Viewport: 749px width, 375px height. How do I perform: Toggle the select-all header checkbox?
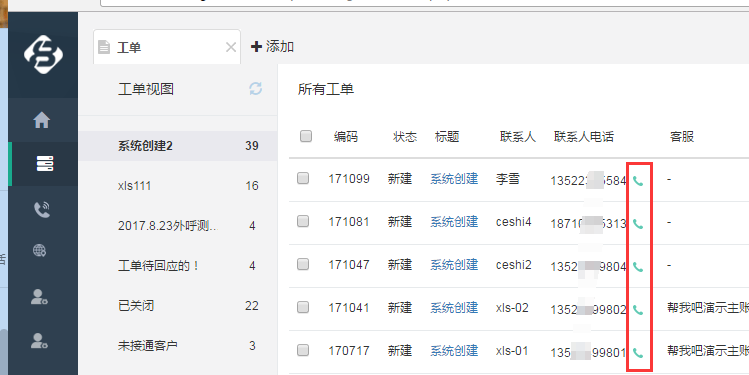coord(306,136)
